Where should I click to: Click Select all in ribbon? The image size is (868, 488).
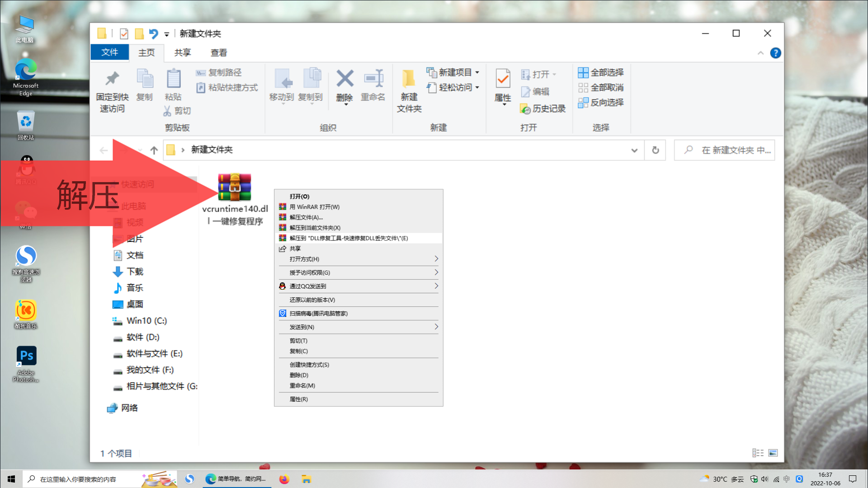(x=601, y=72)
